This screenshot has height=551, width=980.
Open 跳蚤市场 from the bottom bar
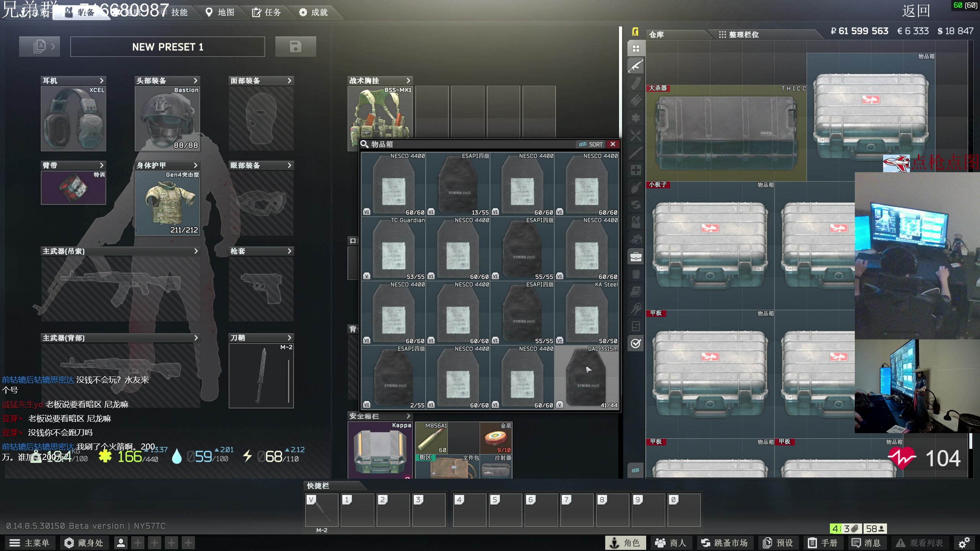coord(725,543)
